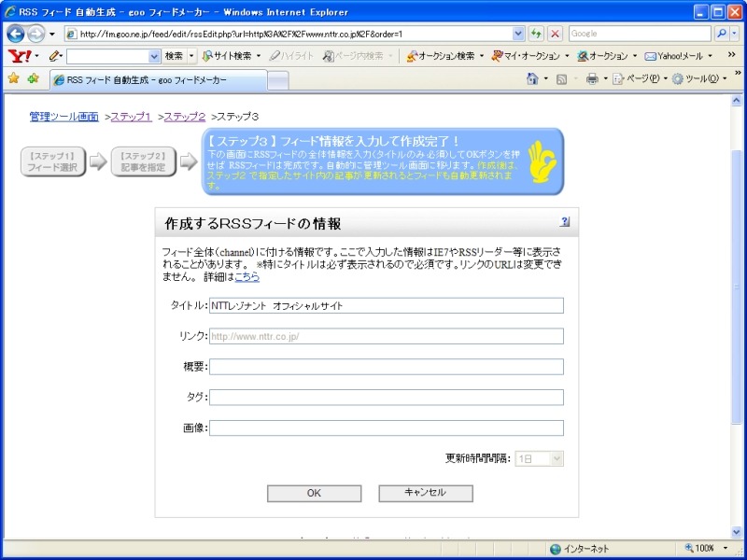Click the ステップ2 記事を指定 button

[144, 161]
